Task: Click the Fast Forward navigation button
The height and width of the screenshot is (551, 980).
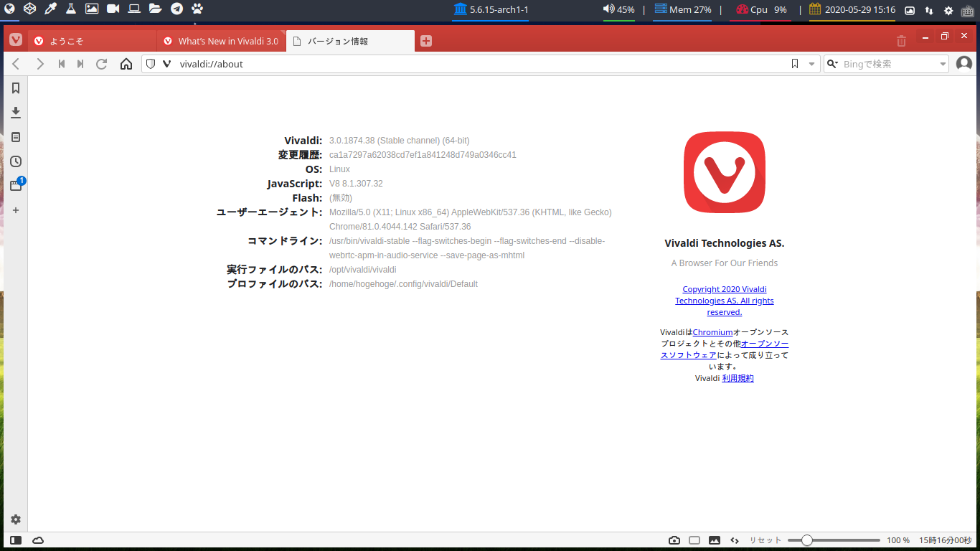Action: (80, 64)
